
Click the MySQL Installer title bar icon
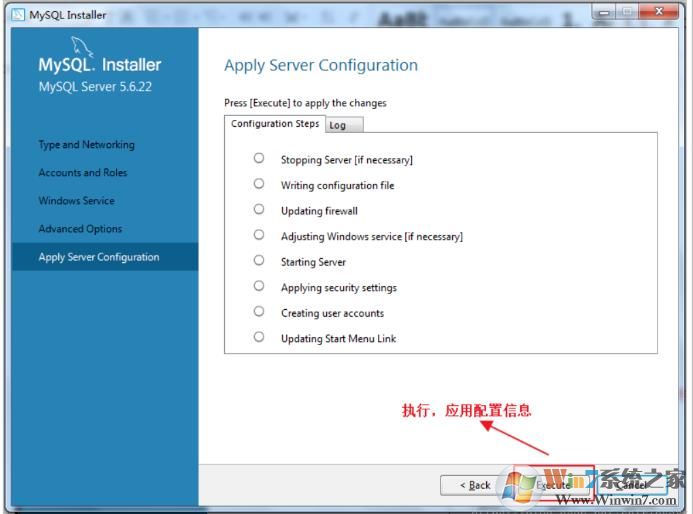click(x=18, y=15)
